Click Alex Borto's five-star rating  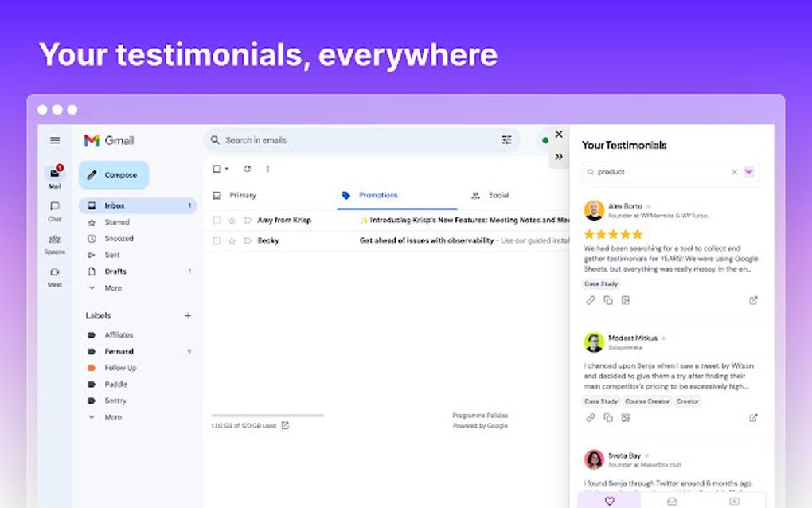point(612,234)
